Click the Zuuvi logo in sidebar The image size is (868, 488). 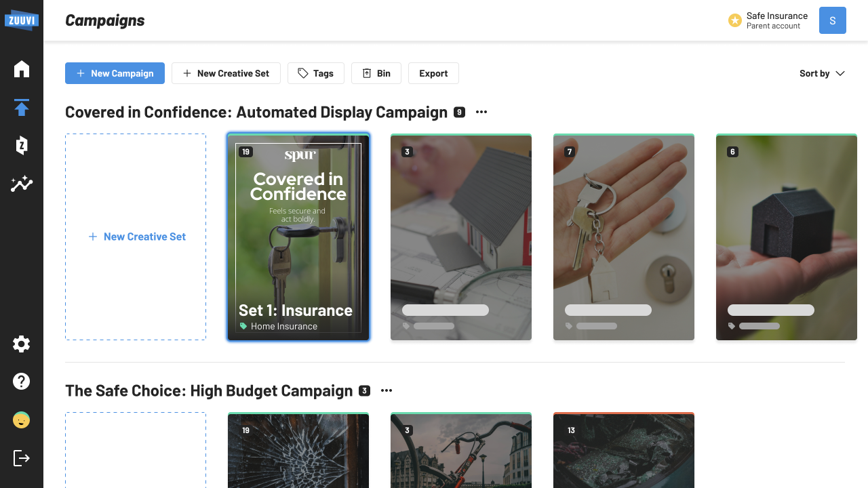pos(21,20)
